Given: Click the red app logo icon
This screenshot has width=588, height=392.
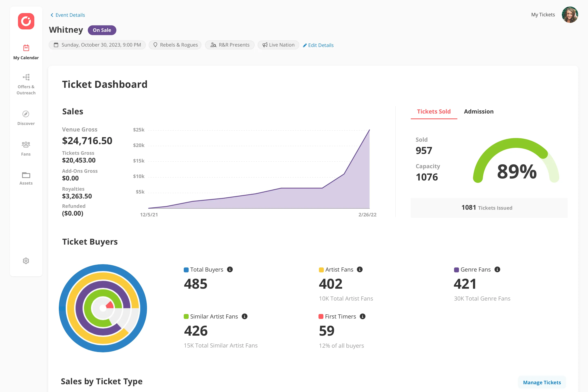Looking at the screenshot, I should (26, 21).
